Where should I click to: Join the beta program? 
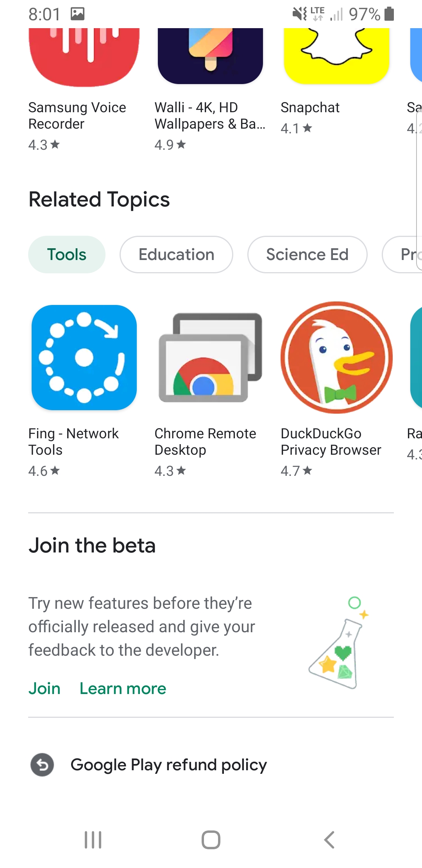[45, 689]
